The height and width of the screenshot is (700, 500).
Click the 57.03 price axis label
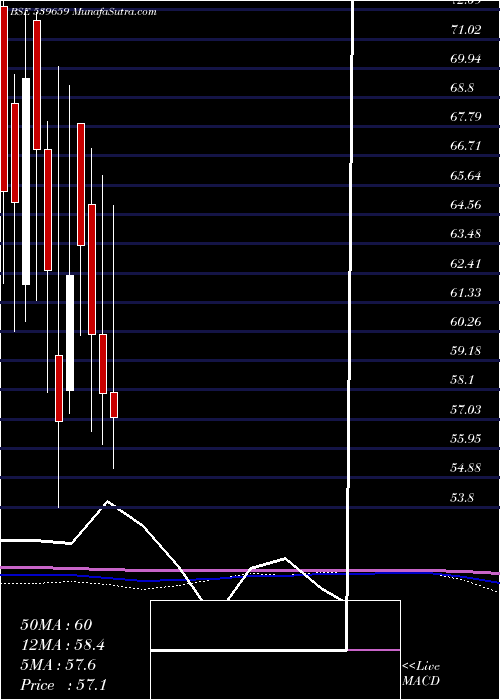pyautogui.click(x=466, y=409)
